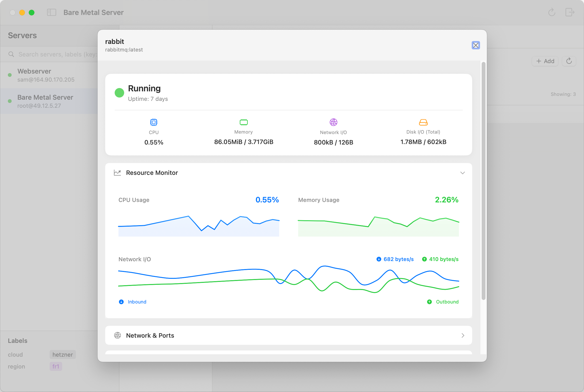Expand the Network & Ports section
584x392 pixels.
click(x=462, y=335)
